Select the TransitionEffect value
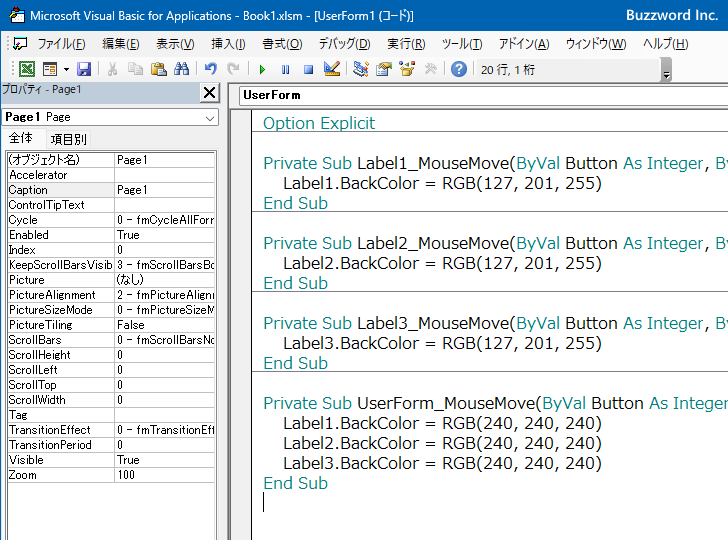This screenshot has width=728, height=540. coord(164,430)
